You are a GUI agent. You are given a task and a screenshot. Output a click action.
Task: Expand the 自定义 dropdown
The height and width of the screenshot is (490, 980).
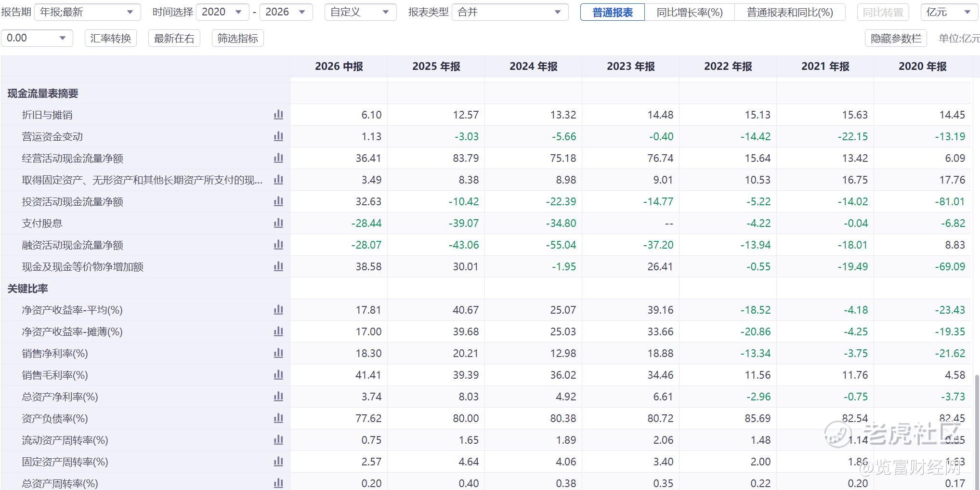[360, 12]
